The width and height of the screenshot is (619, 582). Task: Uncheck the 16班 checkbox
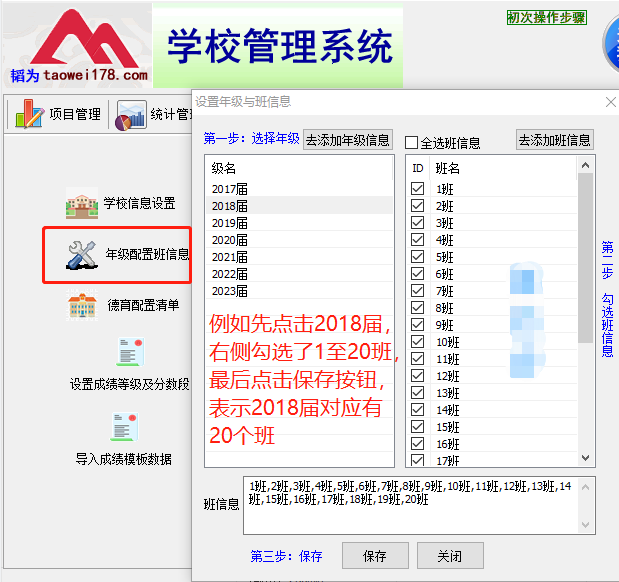(417, 443)
